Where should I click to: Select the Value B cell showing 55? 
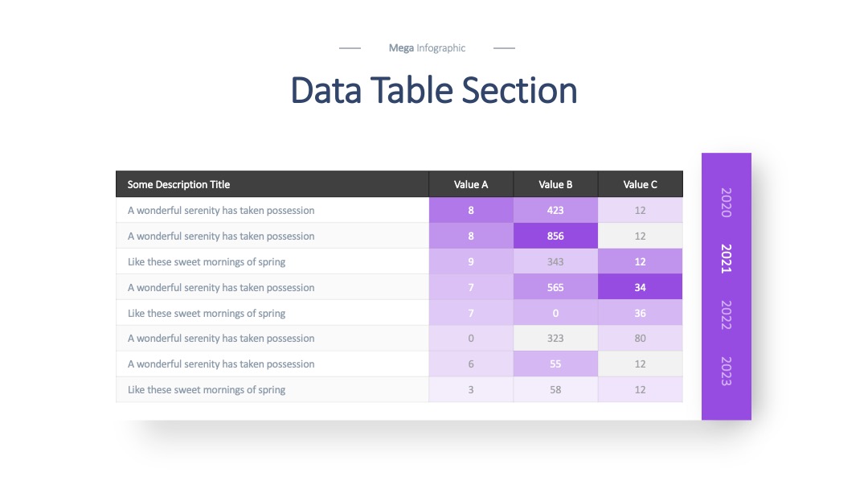tap(555, 364)
